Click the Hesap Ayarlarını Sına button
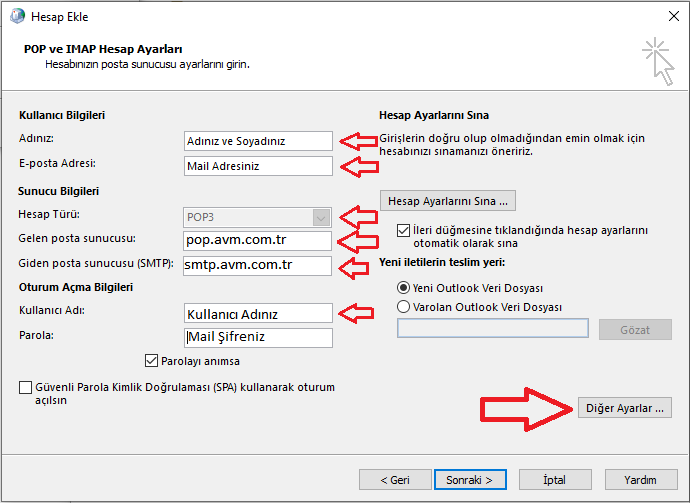The height and width of the screenshot is (503, 690). pos(447,201)
